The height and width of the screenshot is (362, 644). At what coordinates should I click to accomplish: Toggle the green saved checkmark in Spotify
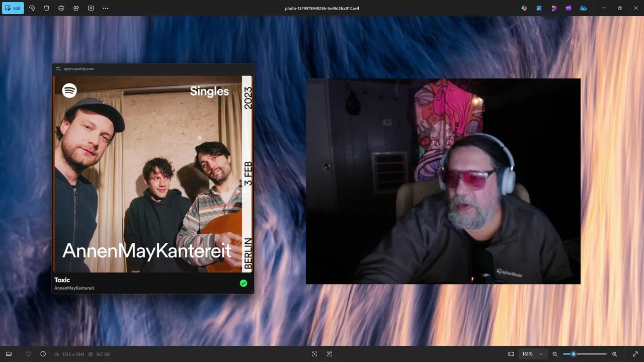coord(244,283)
